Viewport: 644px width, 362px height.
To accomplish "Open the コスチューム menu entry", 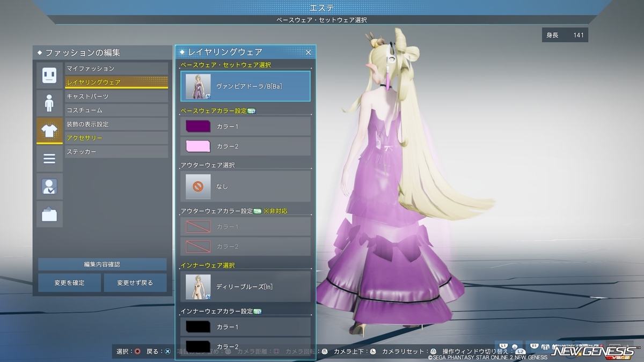I will (x=116, y=110).
